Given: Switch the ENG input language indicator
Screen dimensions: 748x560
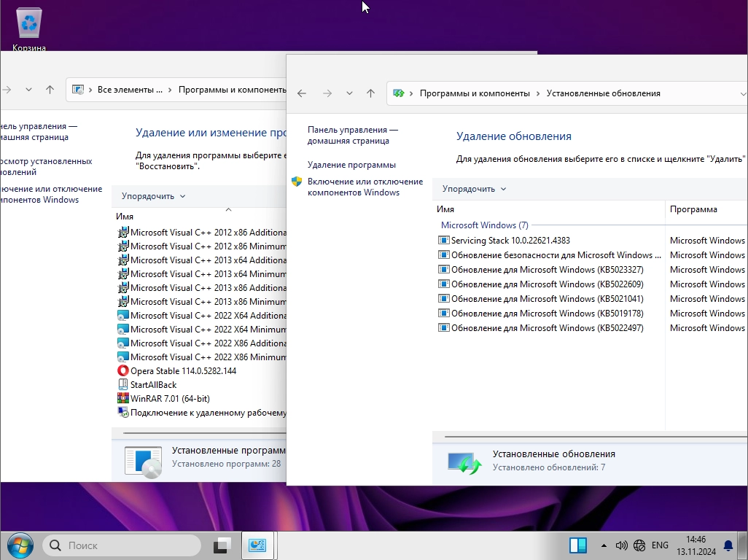Looking at the screenshot, I should click(x=660, y=545).
